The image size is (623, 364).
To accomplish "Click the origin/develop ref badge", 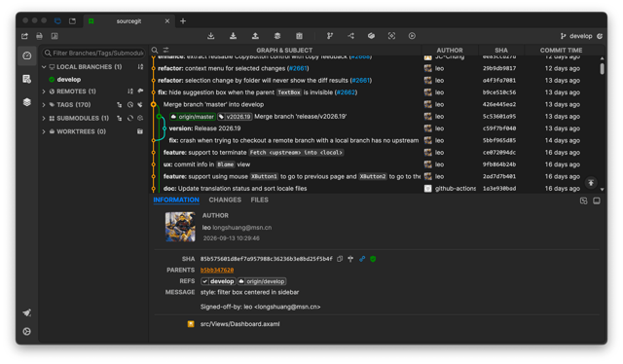I will click(x=262, y=281).
